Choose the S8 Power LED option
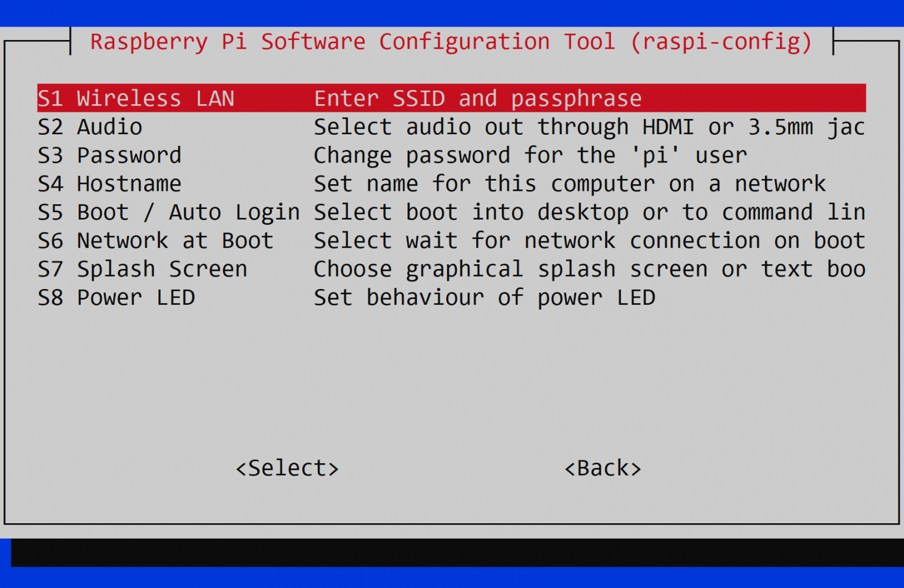Image resolution: width=904 pixels, height=588 pixels. pyautogui.click(x=116, y=298)
